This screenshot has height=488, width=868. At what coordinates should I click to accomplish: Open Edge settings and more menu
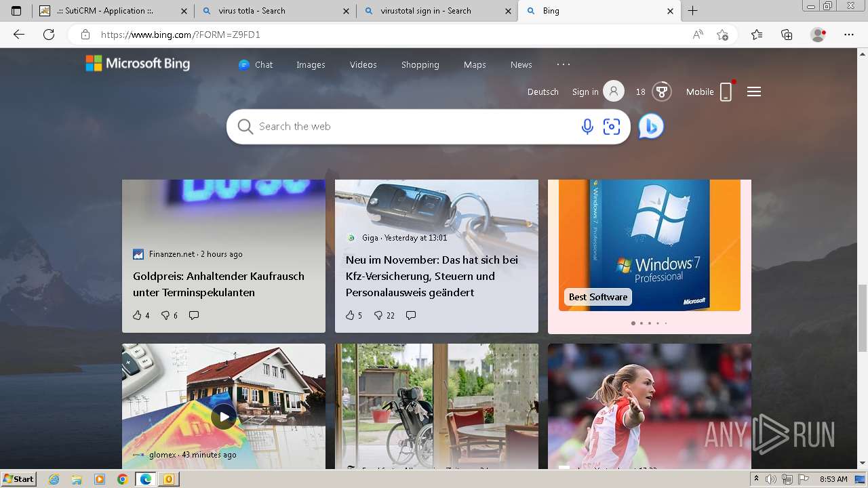pos(849,35)
